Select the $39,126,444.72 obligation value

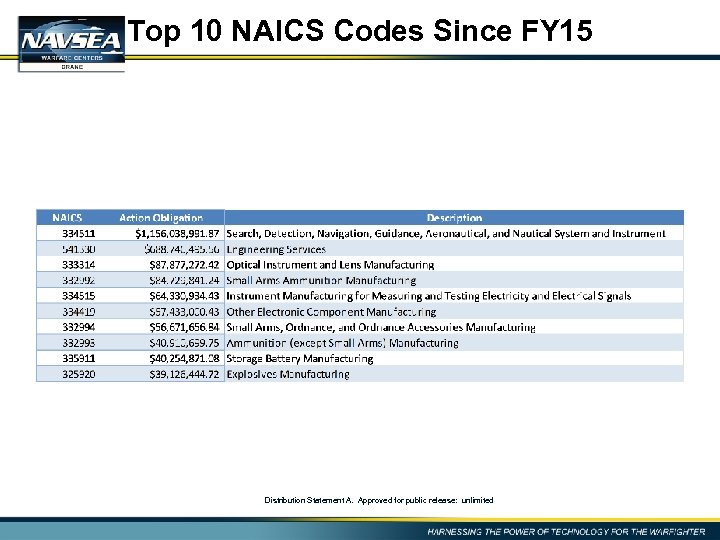pos(184,374)
